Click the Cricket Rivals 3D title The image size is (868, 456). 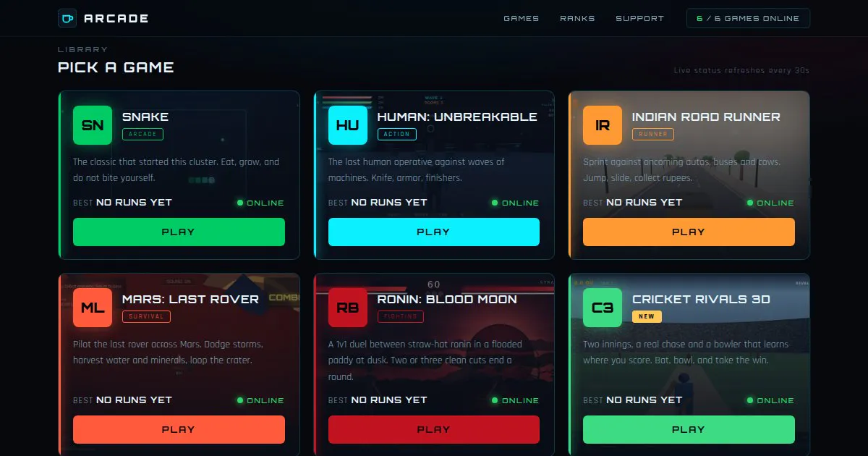[x=701, y=299]
